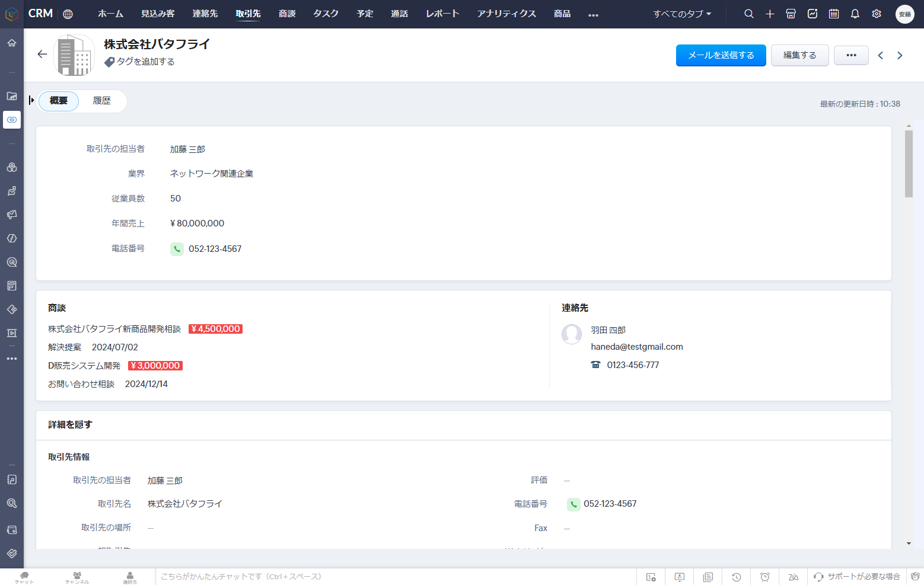Open the settings gear icon
The height and width of the screenshot is (585, 924).
coord(877,14)
